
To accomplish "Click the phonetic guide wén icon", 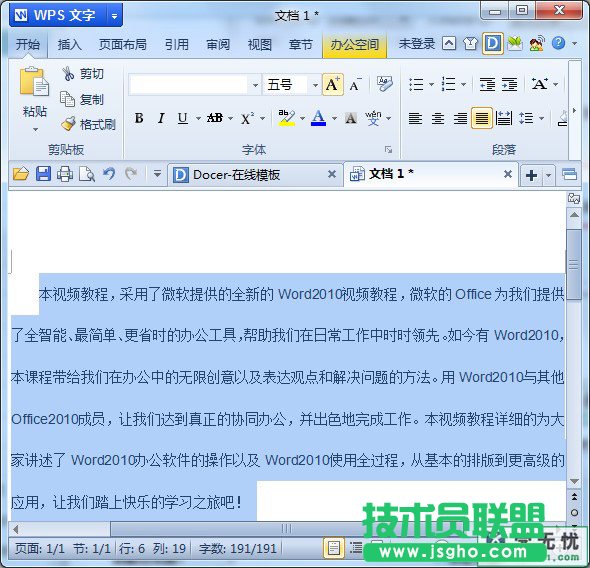I will [x=373, y=118].
